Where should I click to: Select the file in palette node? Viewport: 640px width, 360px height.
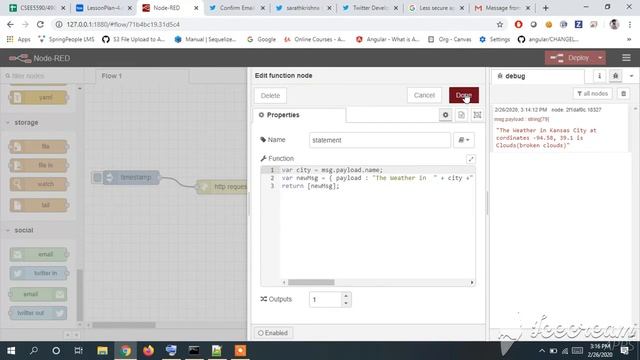click(x=39, y=165)
